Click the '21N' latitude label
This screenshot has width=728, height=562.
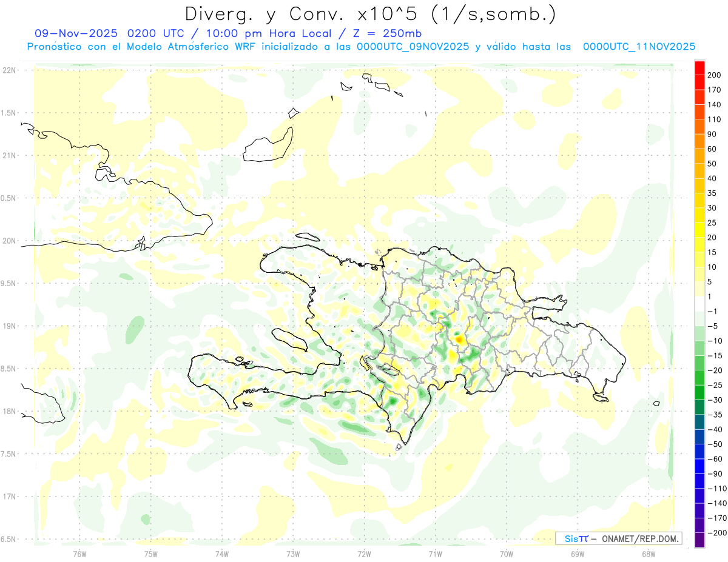pos(8,155)
